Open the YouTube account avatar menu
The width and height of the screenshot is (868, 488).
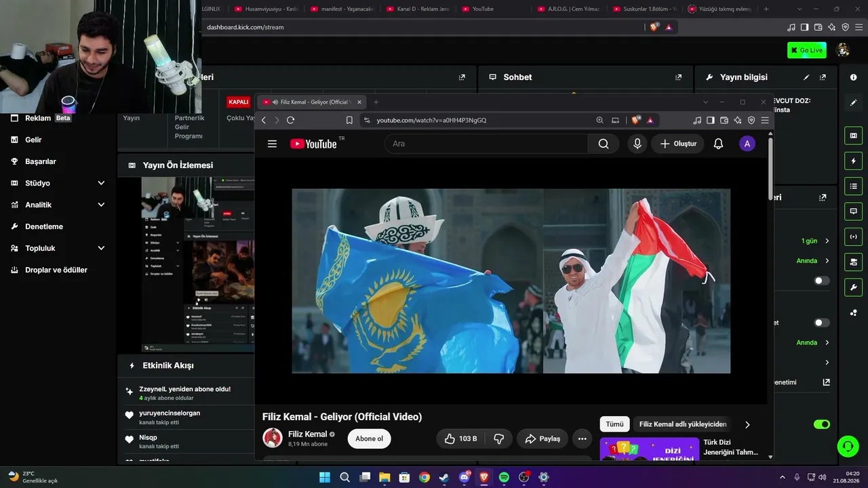click(x=747, y=144)
